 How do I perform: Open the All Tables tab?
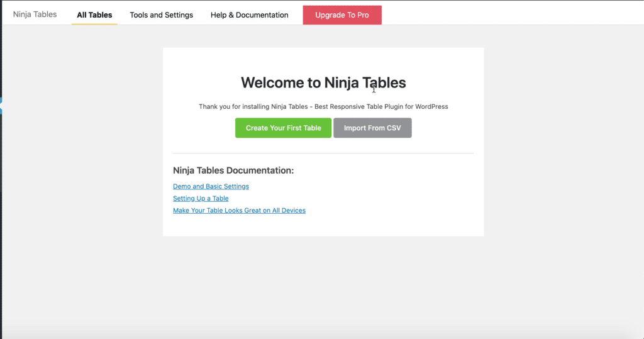coord(94,15)
